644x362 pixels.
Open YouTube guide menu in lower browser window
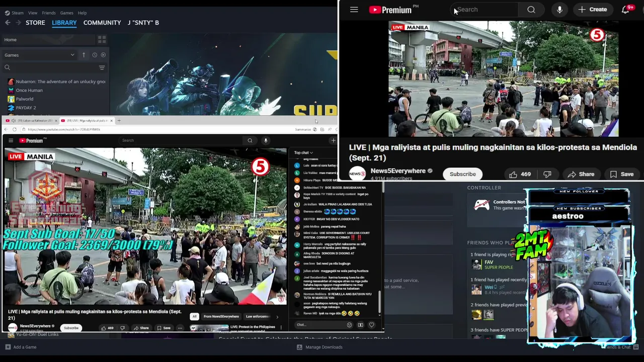click(x=11, y=141)
